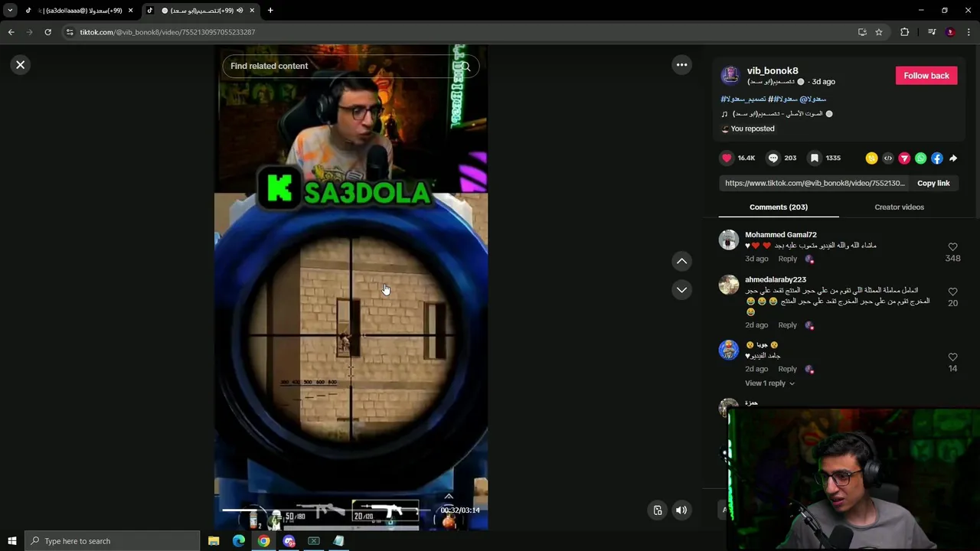Open the vib_bonok8 profile name
This screenshot has height=551, width=980.
(773, 70)
